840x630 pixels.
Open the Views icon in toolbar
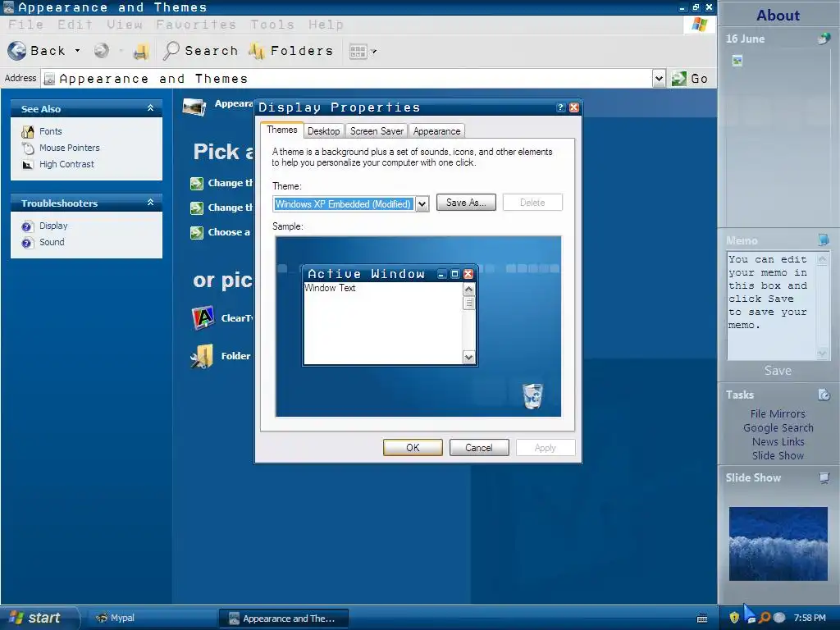[358, 52]
